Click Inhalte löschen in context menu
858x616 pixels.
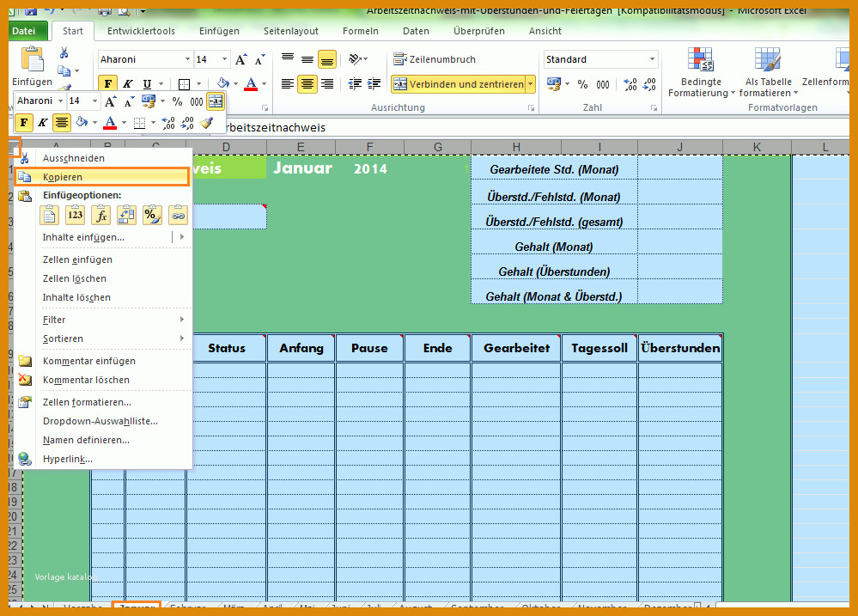102,297
